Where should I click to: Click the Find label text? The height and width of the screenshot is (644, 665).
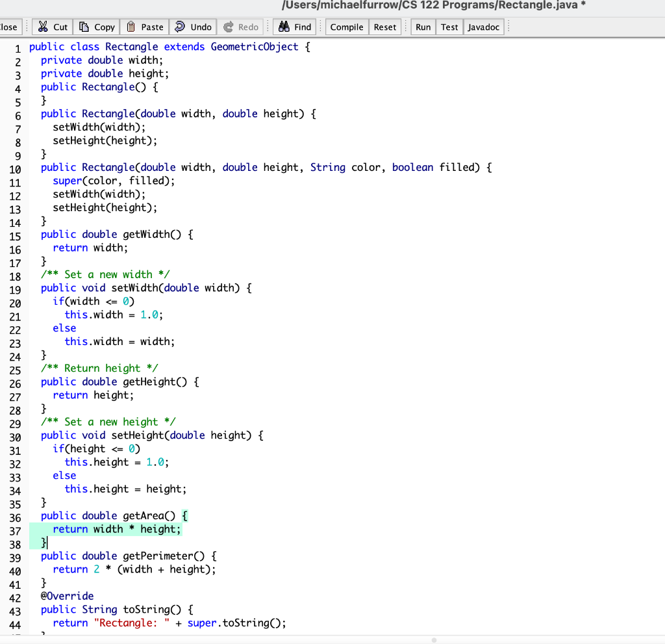(303, 27)
